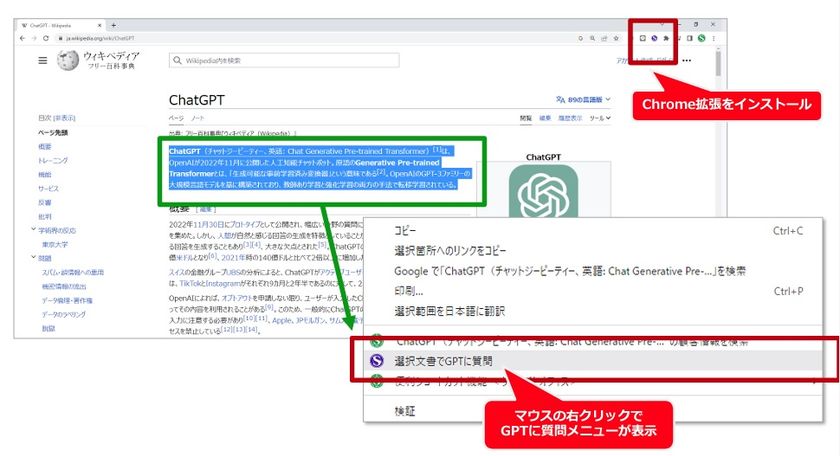Follow the Apple link in the article
The width and height of the screenshot is (840, 456).
pyautogui.click(x=282, y=320)
